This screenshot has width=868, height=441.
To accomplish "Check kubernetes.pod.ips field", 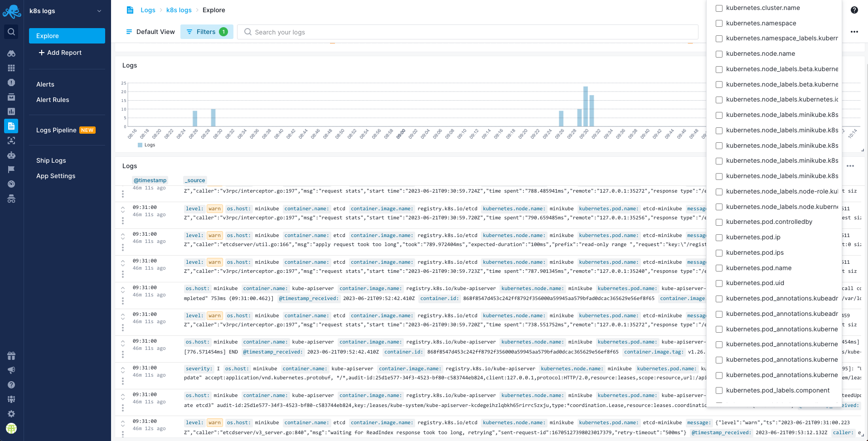I will coord(719,253).
